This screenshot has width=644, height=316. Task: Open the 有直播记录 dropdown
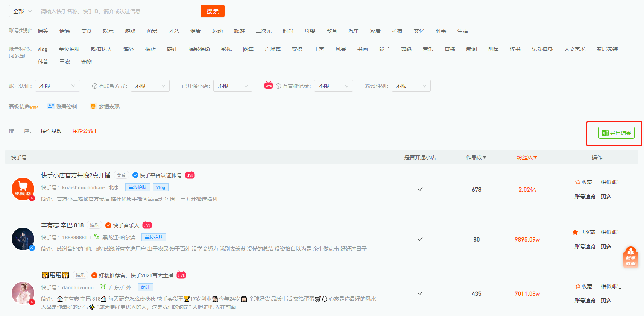[334, 86]
